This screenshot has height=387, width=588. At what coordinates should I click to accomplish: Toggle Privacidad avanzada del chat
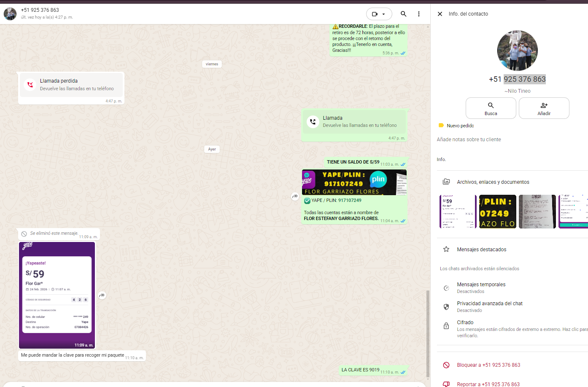point(489,306)
